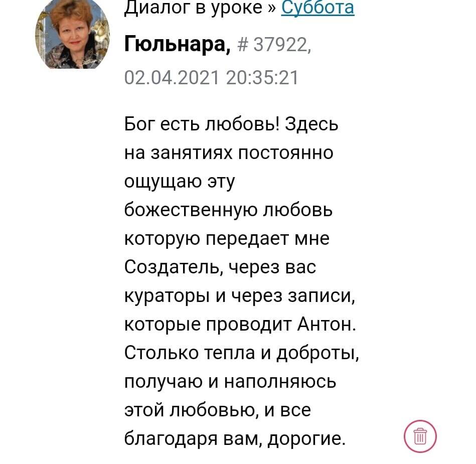Select the phrase благодаря вам, дорогие in the text
This screenshot has height=464, width=476.
[x=236, y=438]
